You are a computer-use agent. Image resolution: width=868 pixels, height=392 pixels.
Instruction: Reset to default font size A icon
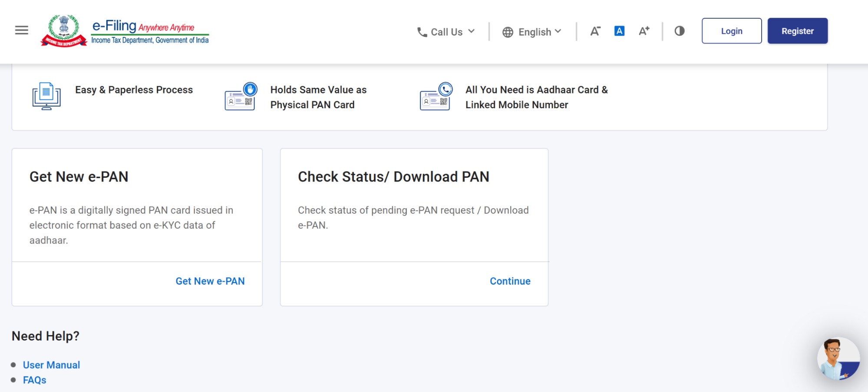(x=619, y=31)
